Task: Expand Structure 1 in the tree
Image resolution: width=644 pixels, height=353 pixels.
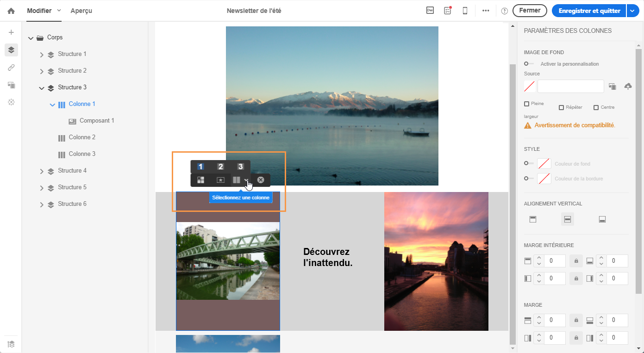Action: (x=42, y=55)
